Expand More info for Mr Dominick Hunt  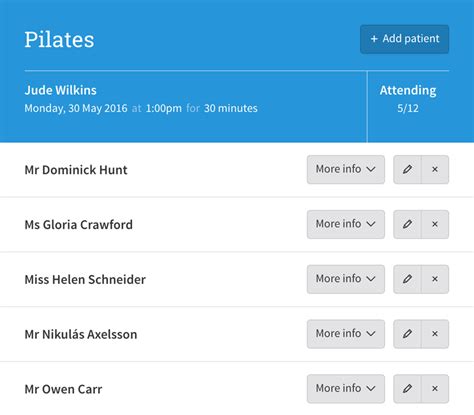pos(346,169)
